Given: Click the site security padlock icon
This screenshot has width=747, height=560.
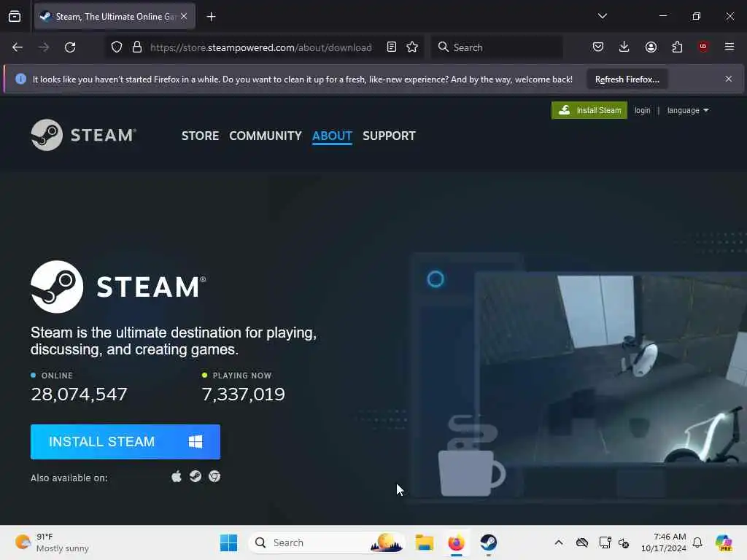Looking at the screenshot, I should [137, 47].
